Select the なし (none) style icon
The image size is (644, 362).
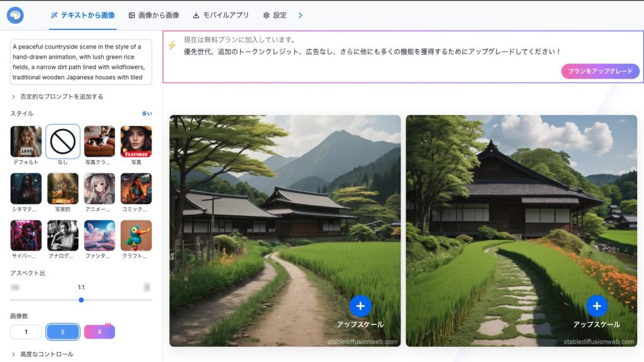(63, 141)
